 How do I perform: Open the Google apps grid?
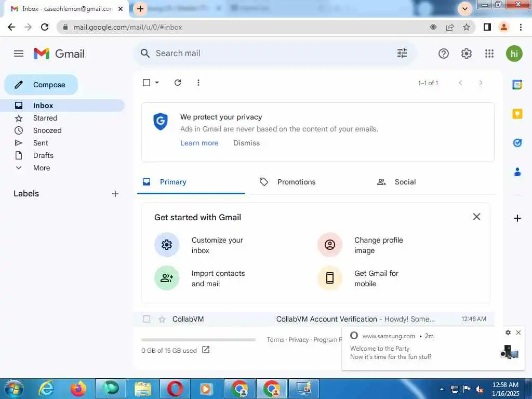point(489,54)
